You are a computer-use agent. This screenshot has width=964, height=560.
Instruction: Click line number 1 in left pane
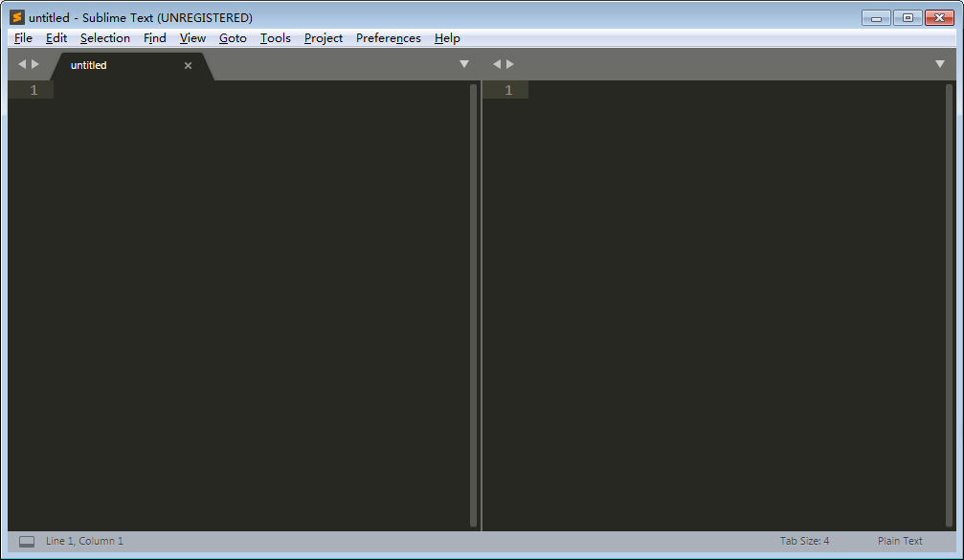[x=34, y=90]
